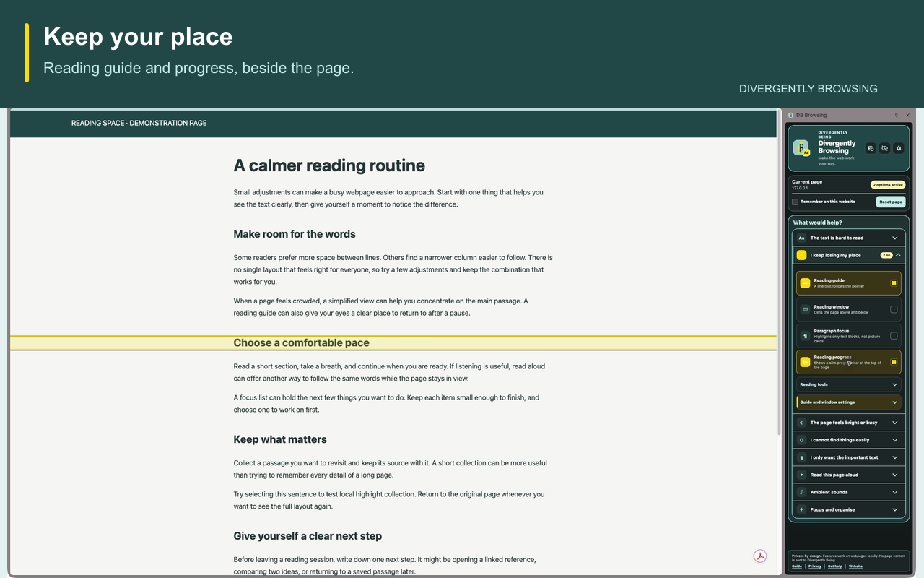
Task: Click the plus icon for Focus and organise
Action: [801, 509]
